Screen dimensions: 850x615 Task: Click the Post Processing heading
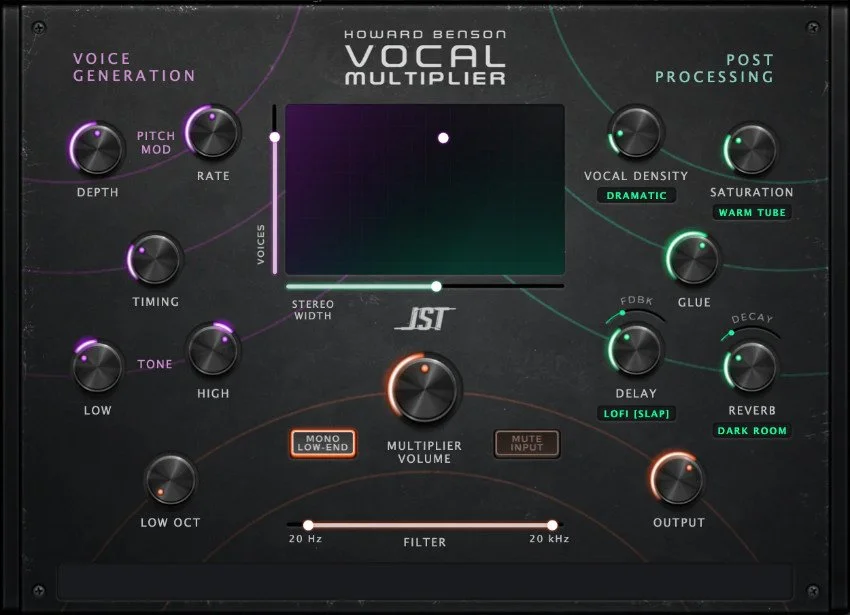pyautogui.click(x=714, y=68)
